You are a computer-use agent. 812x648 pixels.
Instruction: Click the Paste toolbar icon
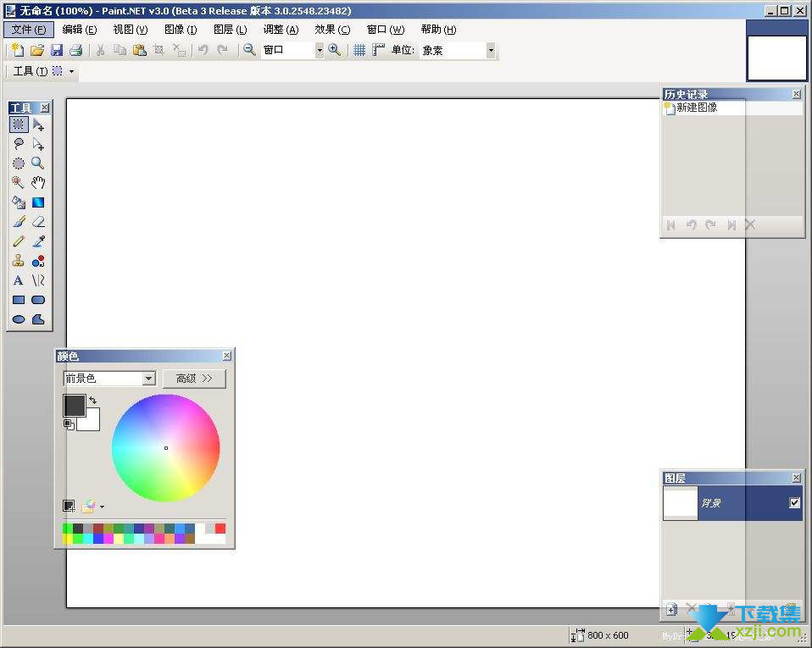139,50
